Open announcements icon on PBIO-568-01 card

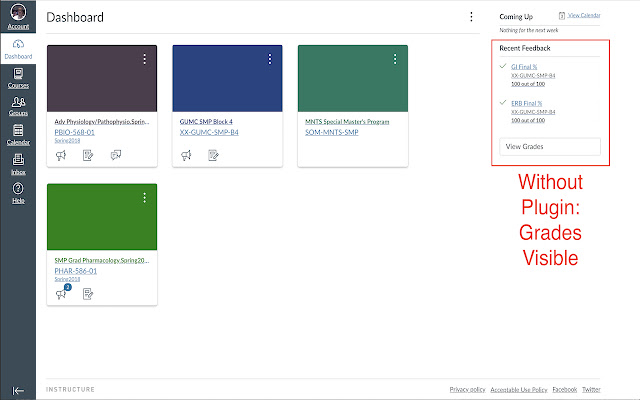(61, 155)
